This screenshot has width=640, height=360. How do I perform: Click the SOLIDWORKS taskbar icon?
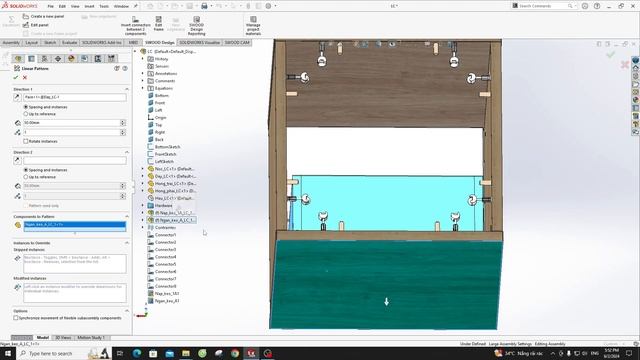tap(251, 353)
